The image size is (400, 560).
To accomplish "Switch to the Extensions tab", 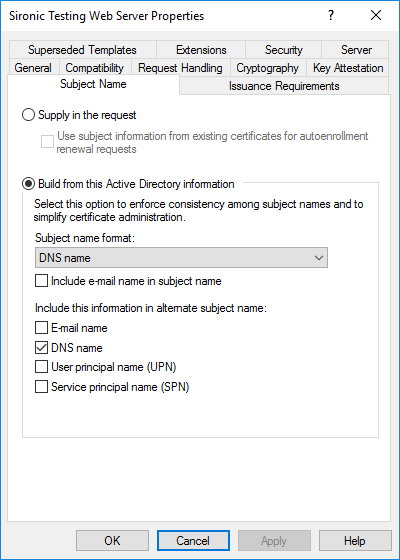I will [x=201, y=50].
